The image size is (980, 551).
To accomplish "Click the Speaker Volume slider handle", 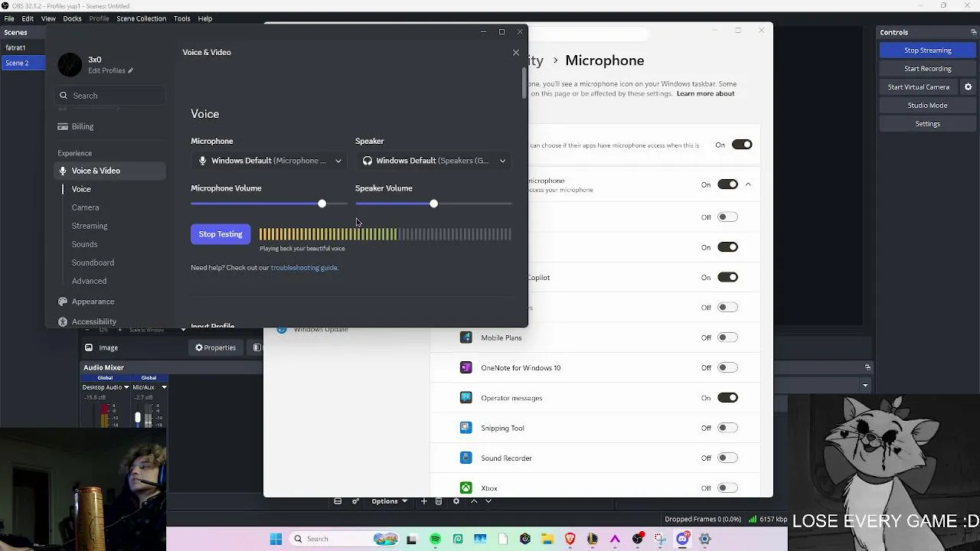I will coord(433,204).
